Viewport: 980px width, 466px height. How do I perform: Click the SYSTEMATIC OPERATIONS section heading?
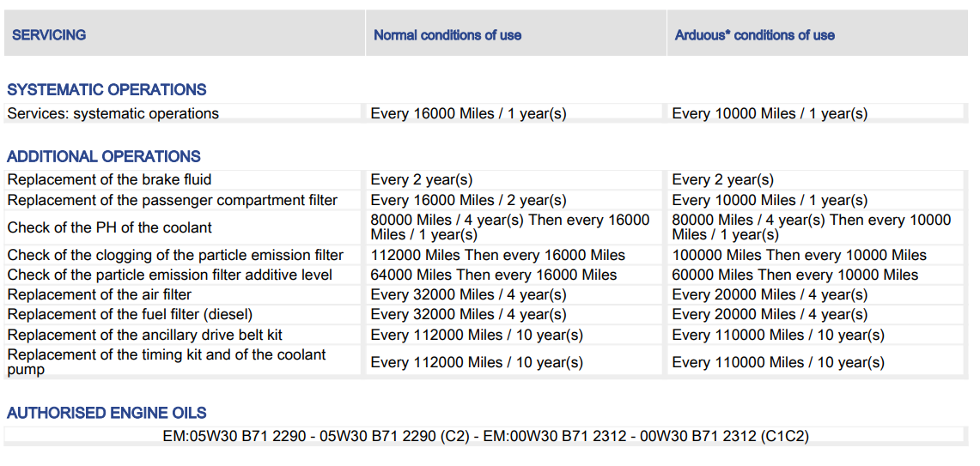[107, 89]
